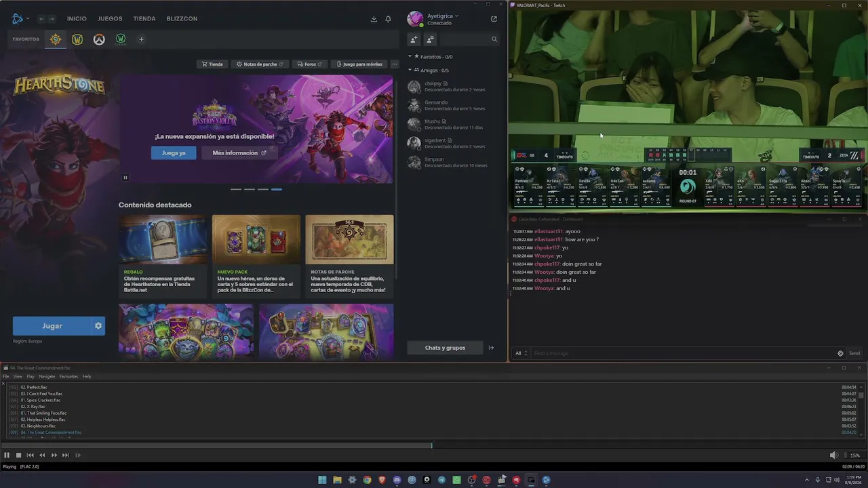Viewport: 868px width, 488px height.
Task: Open the BLIZZCON tab
Action: (182, 19)
